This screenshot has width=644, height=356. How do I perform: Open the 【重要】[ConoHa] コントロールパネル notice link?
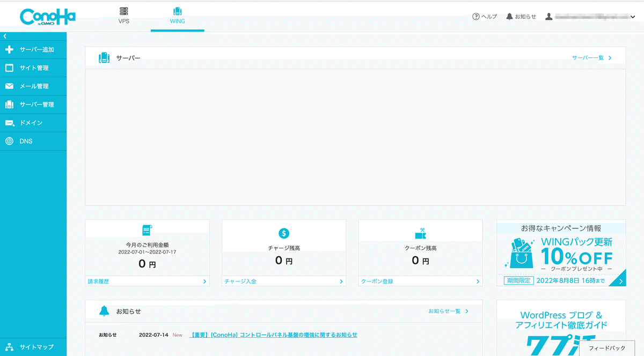click(x=274, y=335)
